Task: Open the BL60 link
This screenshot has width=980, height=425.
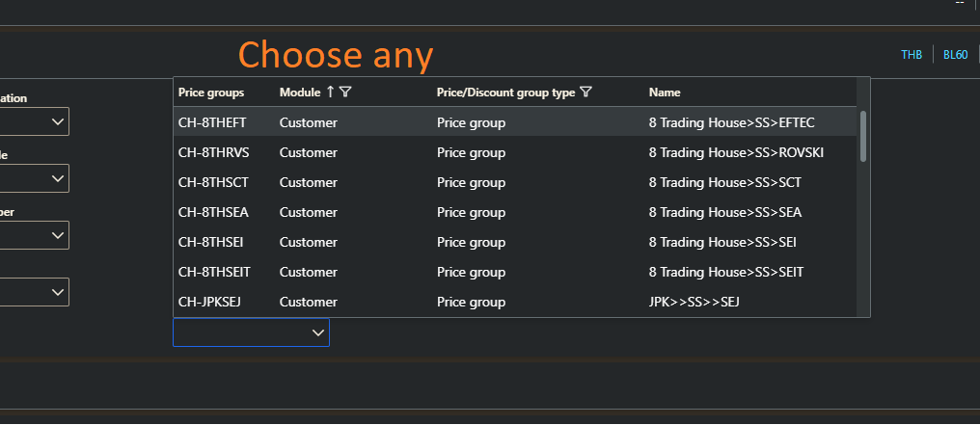Action: 955,55
